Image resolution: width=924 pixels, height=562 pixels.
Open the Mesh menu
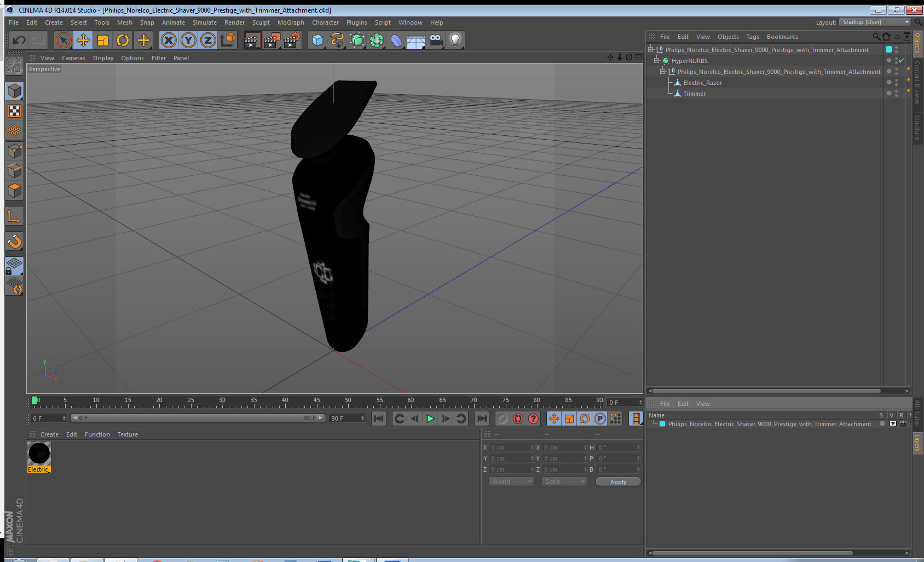125,22
